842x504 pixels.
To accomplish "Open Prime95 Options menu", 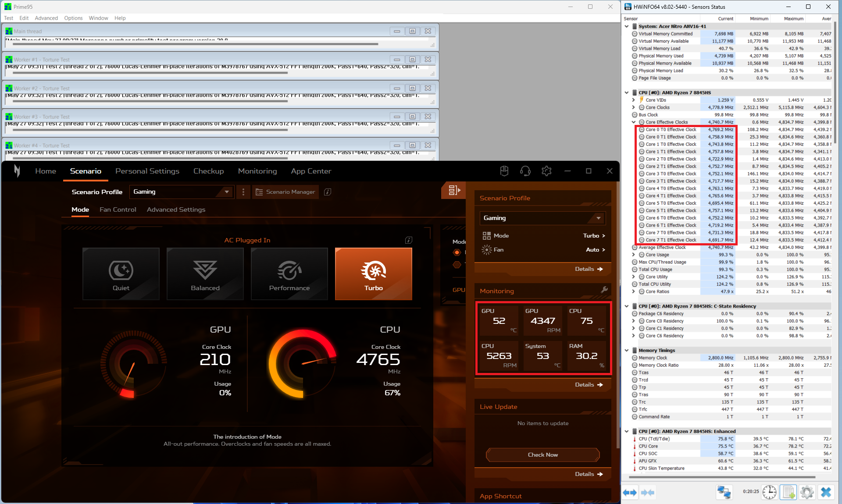I will 73,18.
